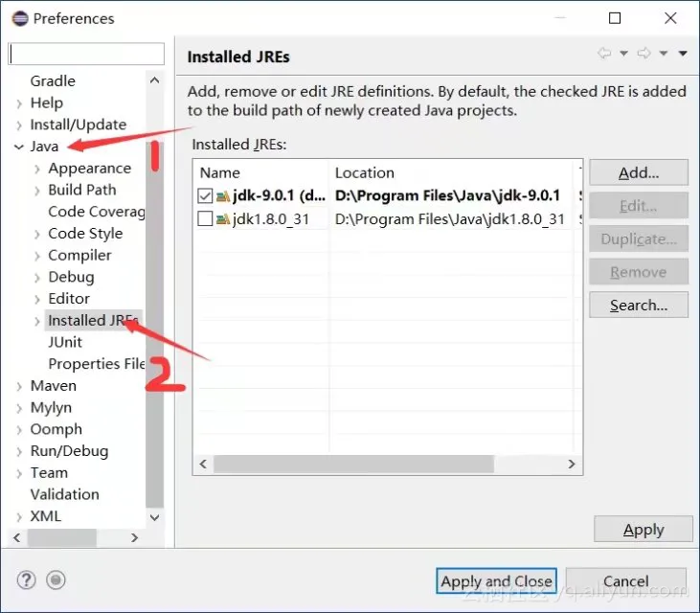Check the jdk1.8.0_31 checkbox
700x613 pixels.
(x=205, y=218)
